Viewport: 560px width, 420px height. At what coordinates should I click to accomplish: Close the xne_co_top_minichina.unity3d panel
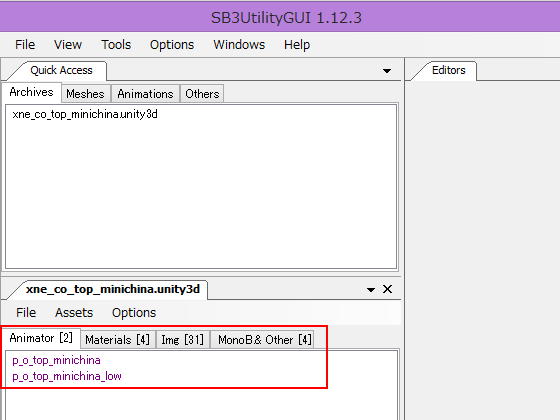pyautogui.click(x=388, y=289)
